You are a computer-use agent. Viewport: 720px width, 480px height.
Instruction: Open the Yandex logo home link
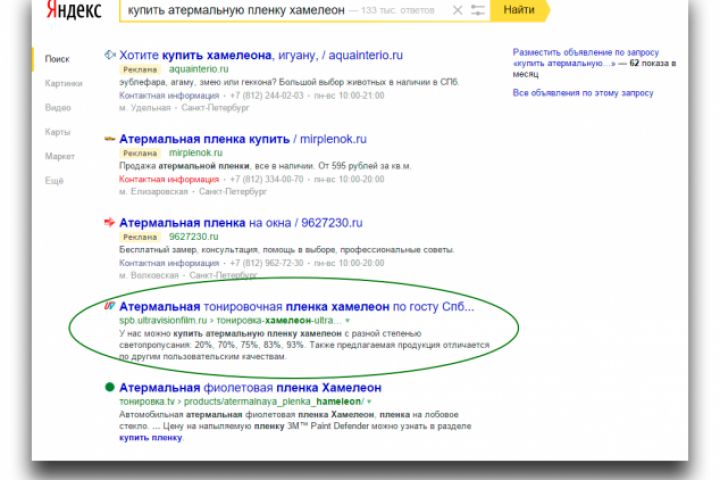[x=73, y=10]
